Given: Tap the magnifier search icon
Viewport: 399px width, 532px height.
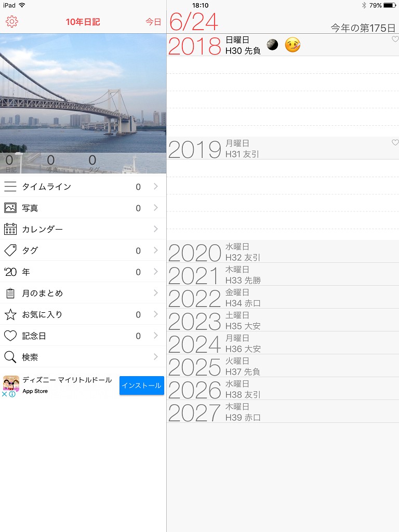Looking at the screenshot, I should click(10, 357).
